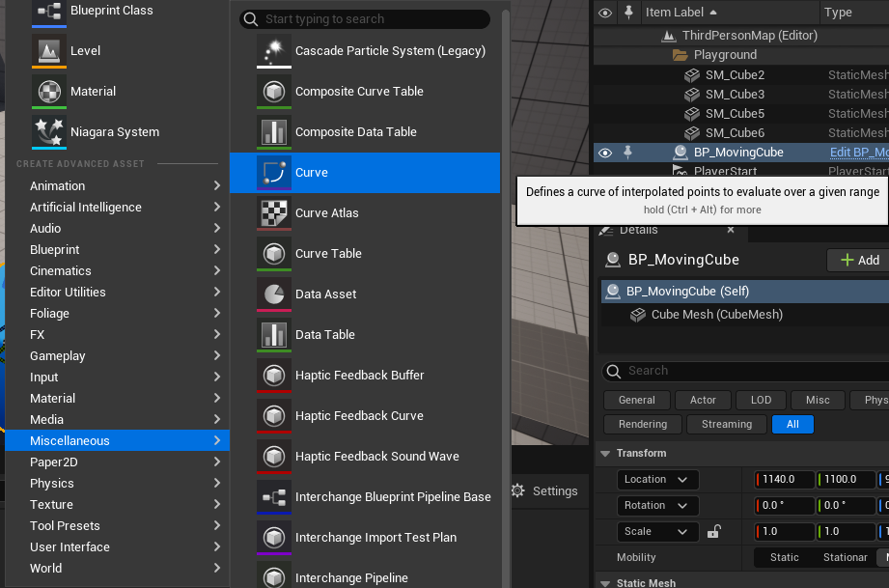This screenshot has width=889, height=588.
Task: Collapse the Transform section
Action: [x=605, y=454]
